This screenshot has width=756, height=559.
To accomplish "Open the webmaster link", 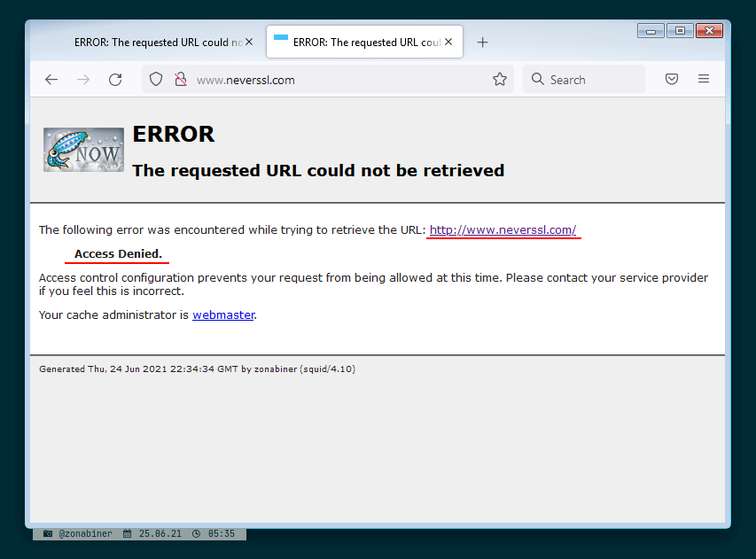I will 223,314.
